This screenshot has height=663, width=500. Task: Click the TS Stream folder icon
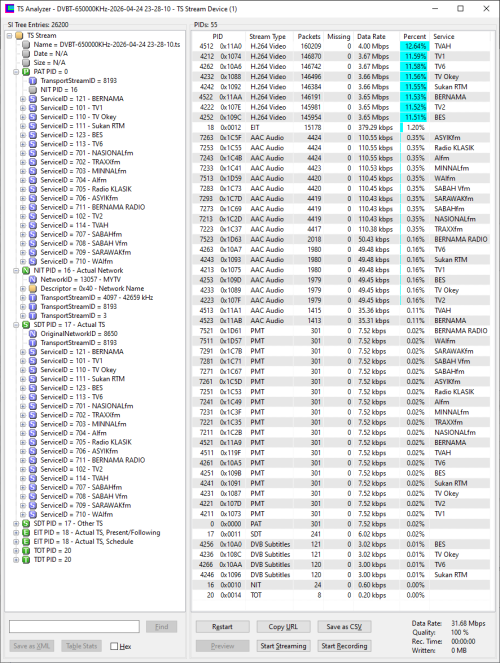(x=19, y=36)
